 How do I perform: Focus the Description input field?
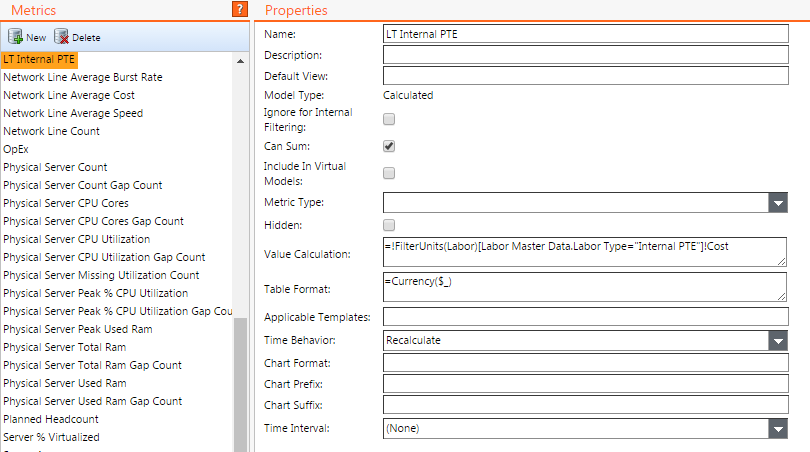click(585, 55)
